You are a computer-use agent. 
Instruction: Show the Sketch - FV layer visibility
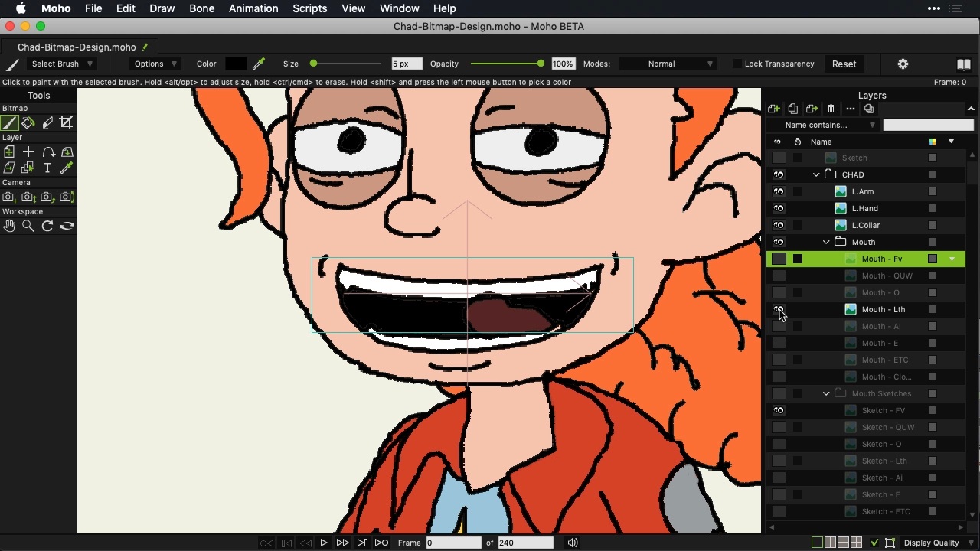[778, 410]
